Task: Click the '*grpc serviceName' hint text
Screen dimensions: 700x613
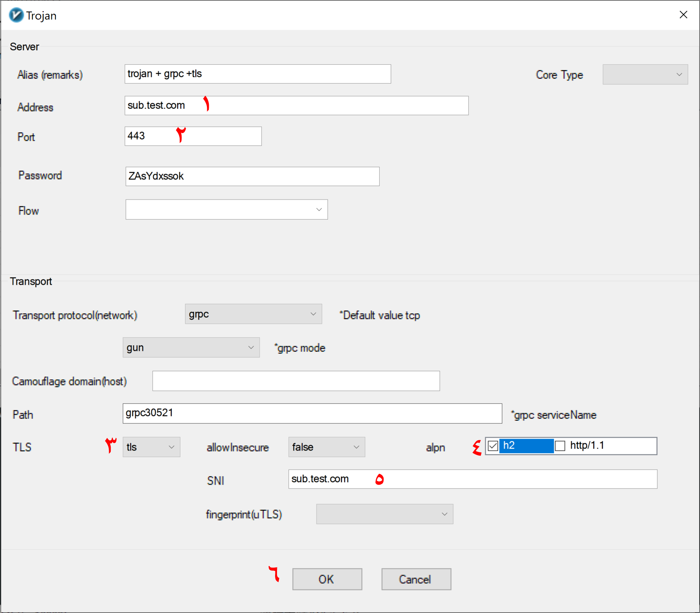Action: (553, 415)
